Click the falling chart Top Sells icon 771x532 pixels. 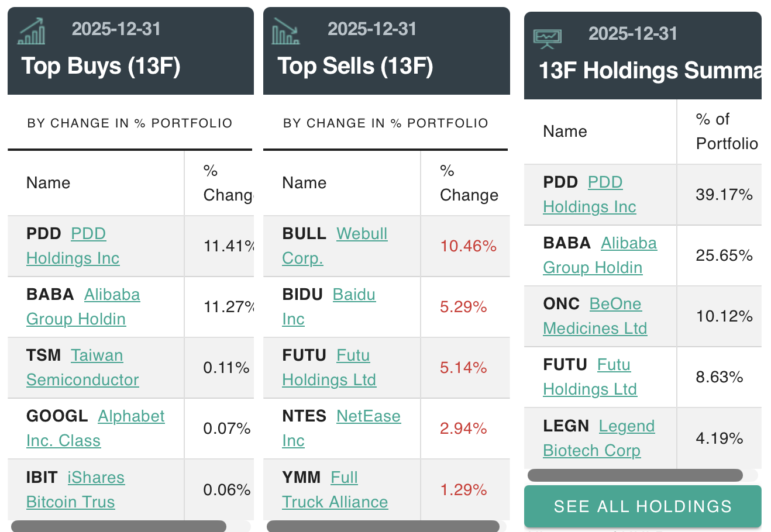point(285,31)
